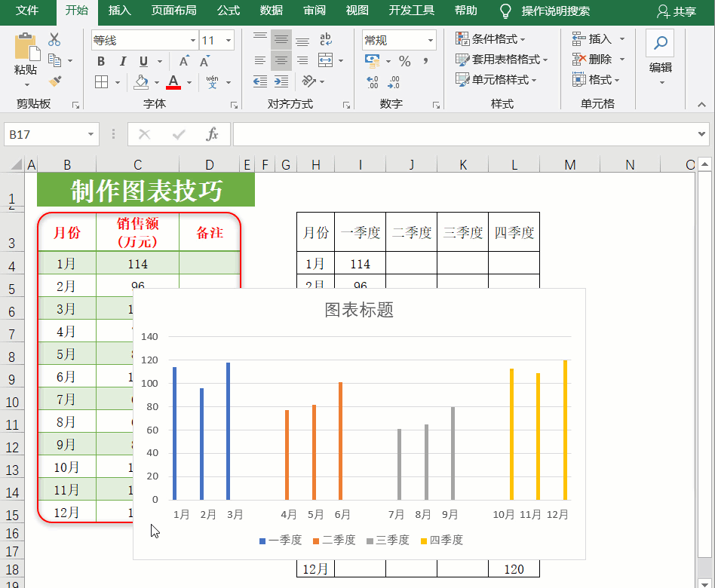Screen dimensions: 715x588
Task: Click the Merge and Center icon
Action: 325,60
